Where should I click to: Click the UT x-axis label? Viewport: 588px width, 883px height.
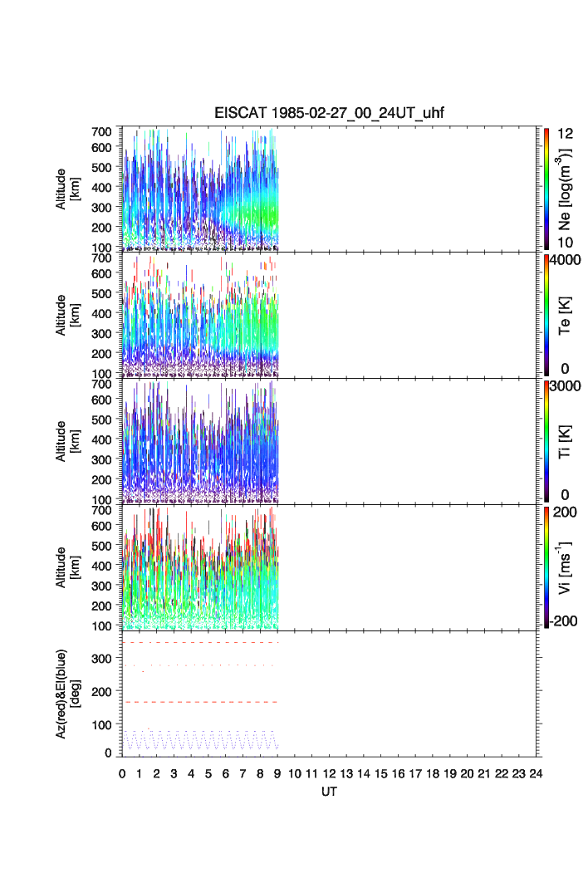coord(330,792)
